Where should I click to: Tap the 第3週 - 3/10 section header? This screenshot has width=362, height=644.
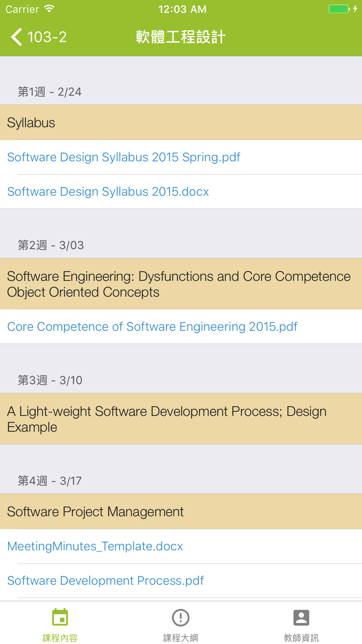pos(50,380)
